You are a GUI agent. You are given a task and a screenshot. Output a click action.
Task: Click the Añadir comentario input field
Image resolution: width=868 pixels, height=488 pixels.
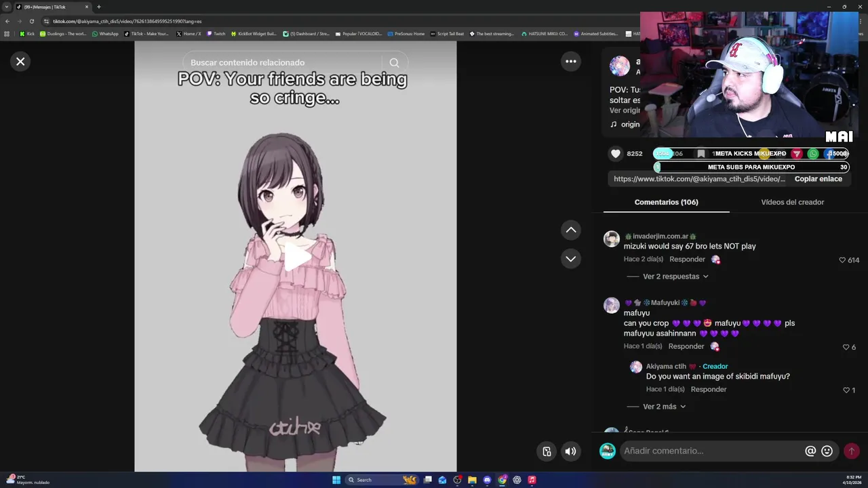[x=712, y=451]
